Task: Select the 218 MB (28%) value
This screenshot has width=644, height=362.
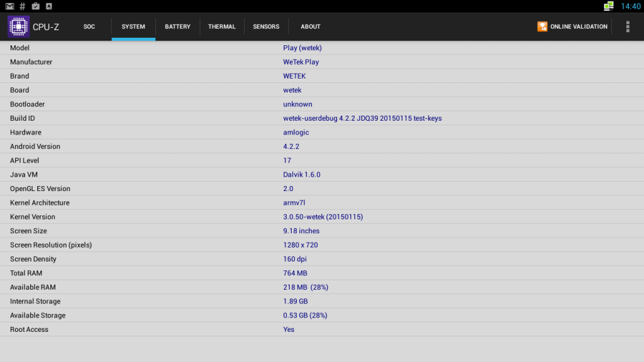Action: pyautogui.click(x=306, y=287)
